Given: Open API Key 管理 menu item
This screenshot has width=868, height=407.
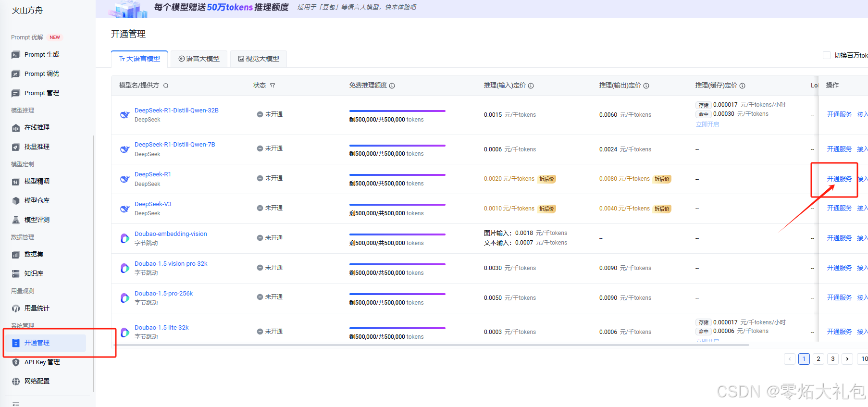Looking at the screenshot, I should pos(42,362).
